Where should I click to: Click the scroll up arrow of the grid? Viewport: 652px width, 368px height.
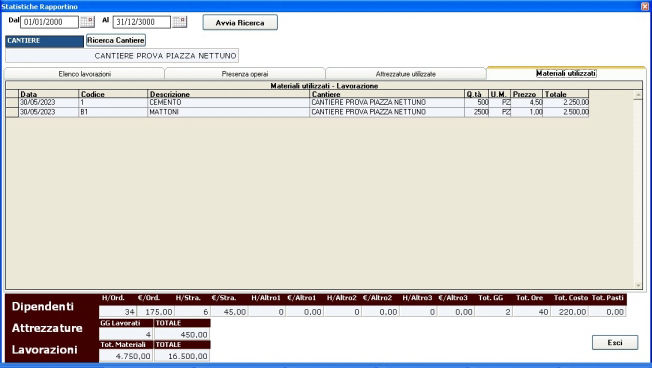point(638,95)
